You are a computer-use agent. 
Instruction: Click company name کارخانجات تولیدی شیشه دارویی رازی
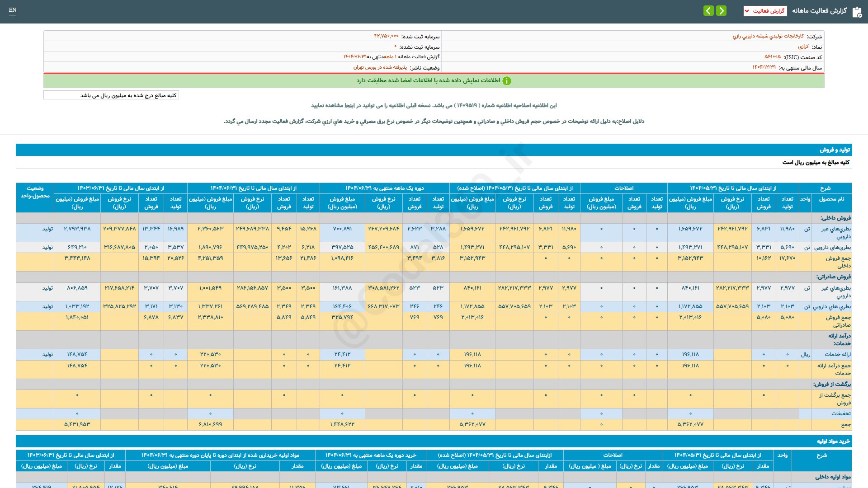(x=768, y=36)
